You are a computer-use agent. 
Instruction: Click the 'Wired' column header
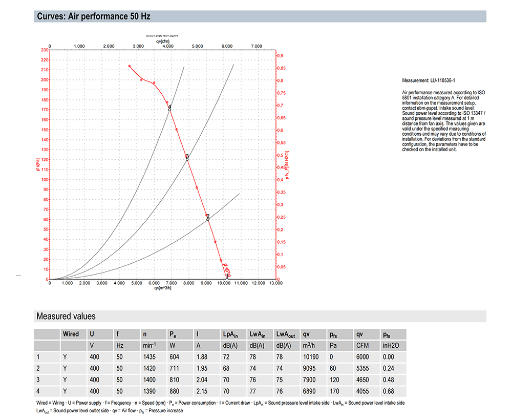point(71,334)
